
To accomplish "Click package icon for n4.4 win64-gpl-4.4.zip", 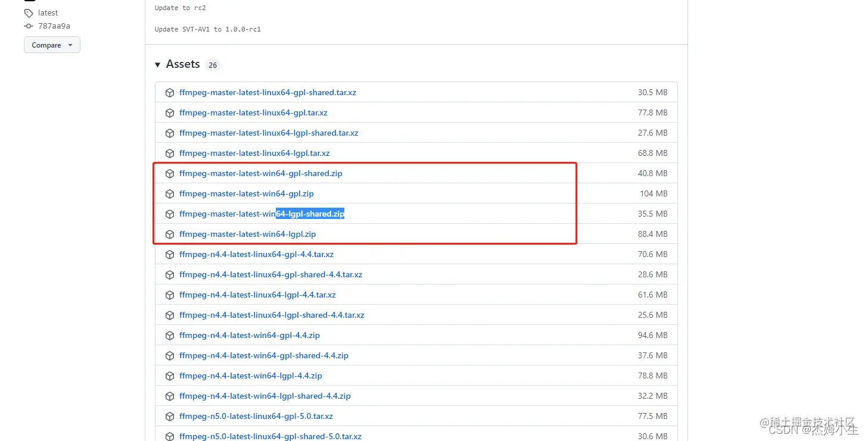I will pyautogui.click(x=170, y=336).
